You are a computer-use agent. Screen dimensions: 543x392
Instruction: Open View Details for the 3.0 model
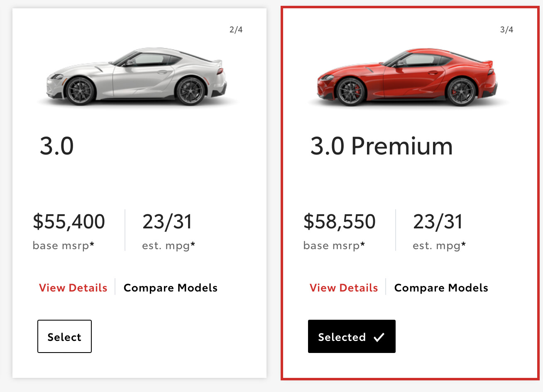click(x=73, y=288)
